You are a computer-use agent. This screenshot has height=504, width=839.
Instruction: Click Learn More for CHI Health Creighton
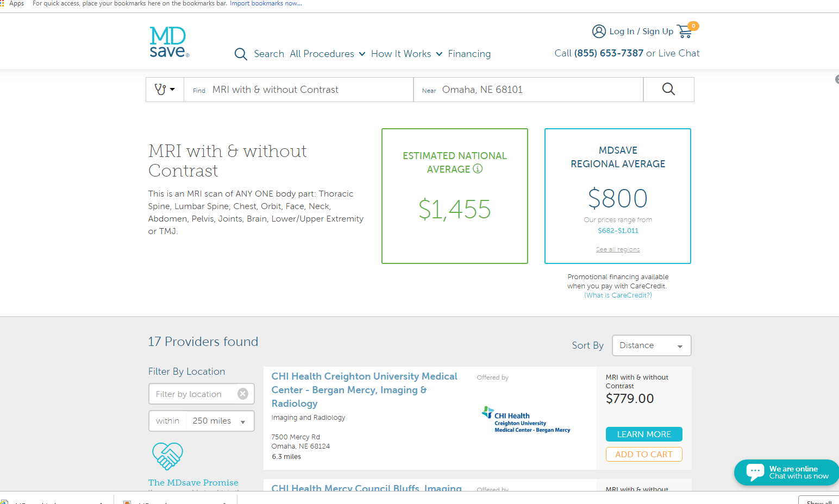point(644,434)
